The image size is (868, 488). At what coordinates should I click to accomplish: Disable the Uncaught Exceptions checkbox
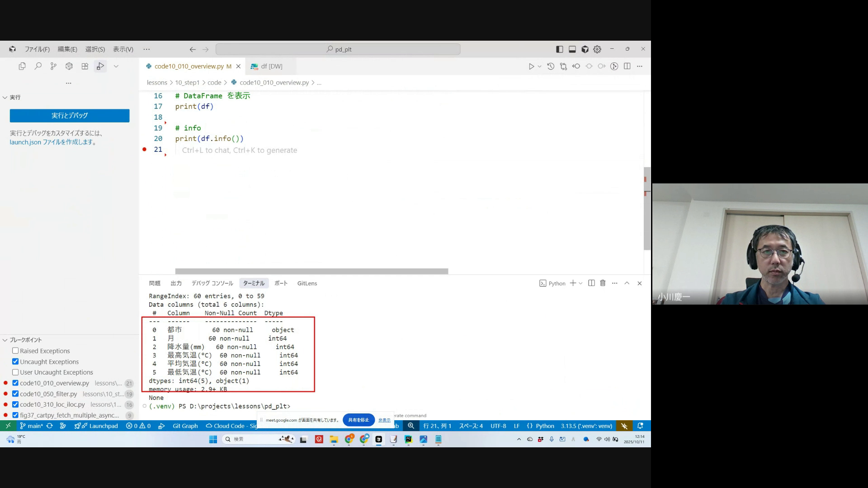click(15, 361)
